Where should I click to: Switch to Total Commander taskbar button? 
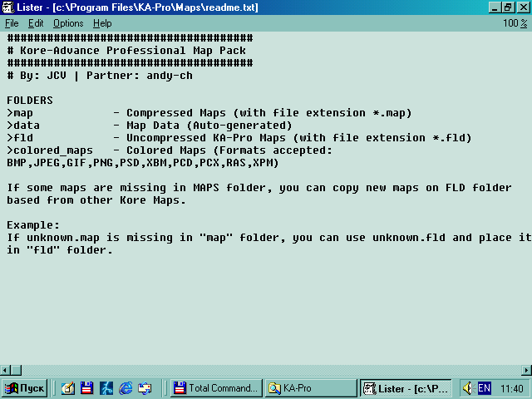tap(216, 388)
